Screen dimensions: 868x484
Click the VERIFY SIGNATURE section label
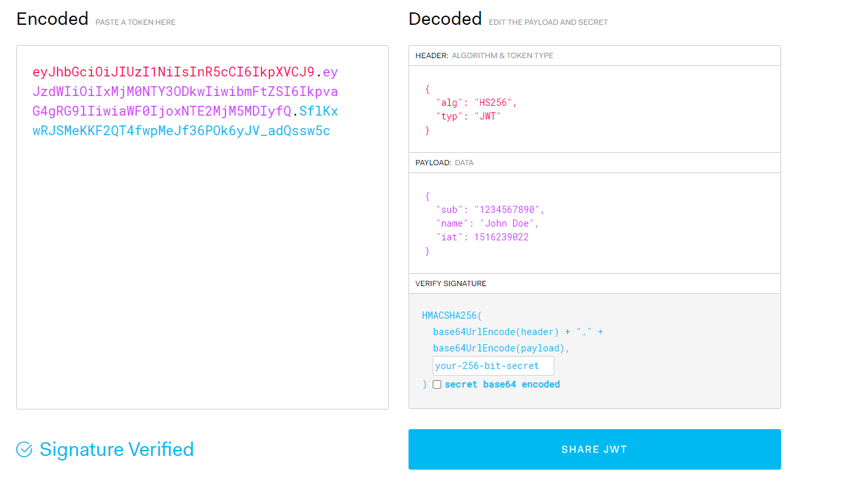click(450, 283)
